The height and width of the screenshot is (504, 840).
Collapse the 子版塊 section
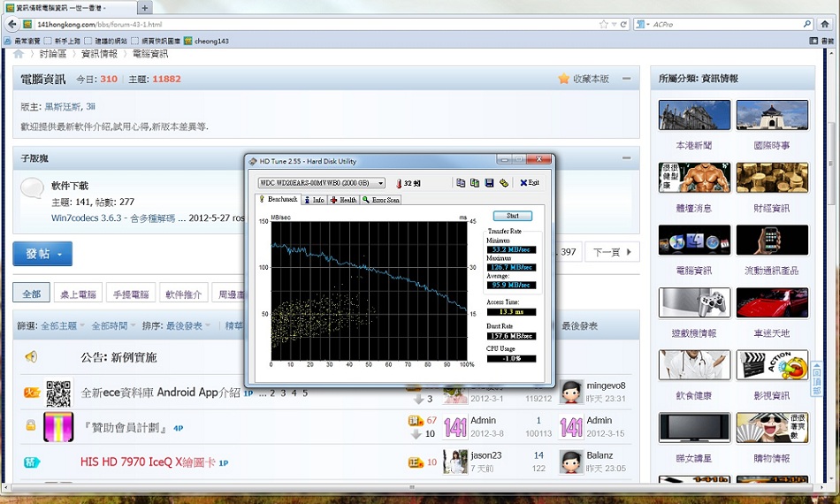[x=626, y=158]
